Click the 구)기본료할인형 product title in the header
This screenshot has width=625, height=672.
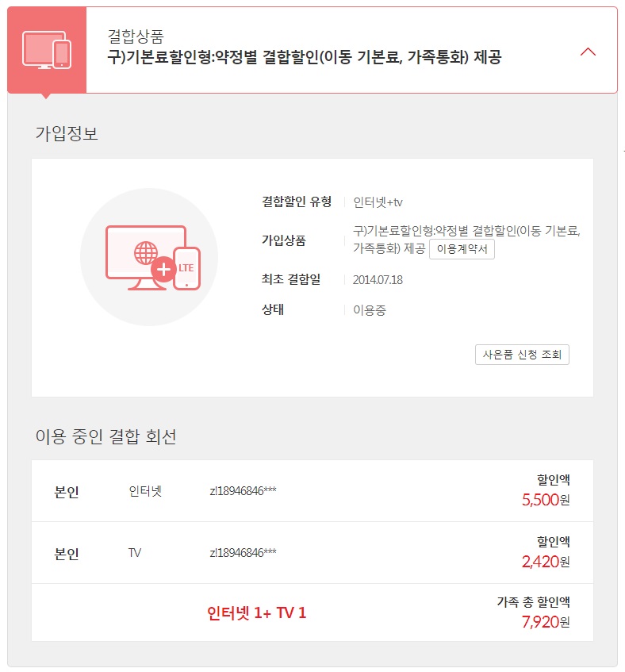304,58
